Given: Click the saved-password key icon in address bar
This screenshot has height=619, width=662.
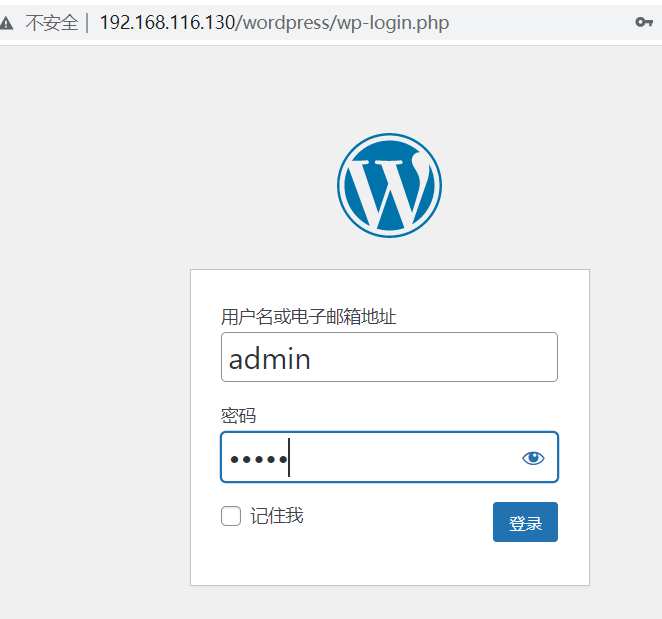Looking at the screenshot, I should pos(644,22).
